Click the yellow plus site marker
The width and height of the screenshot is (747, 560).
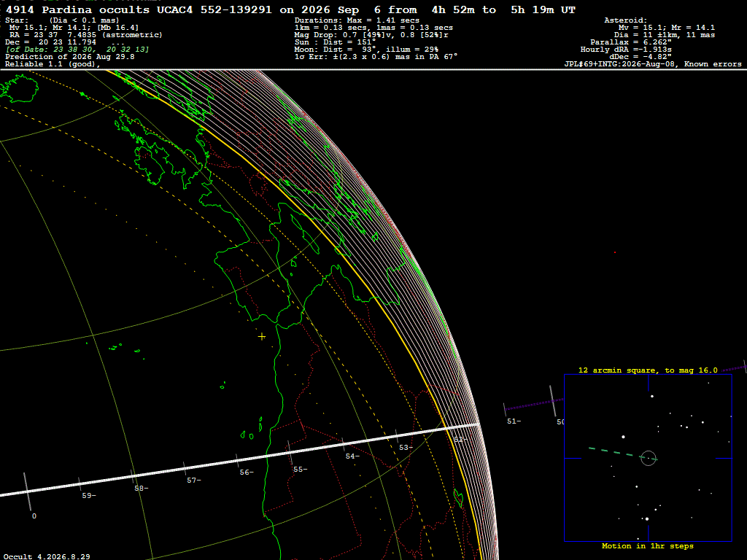tap(262, 337)
